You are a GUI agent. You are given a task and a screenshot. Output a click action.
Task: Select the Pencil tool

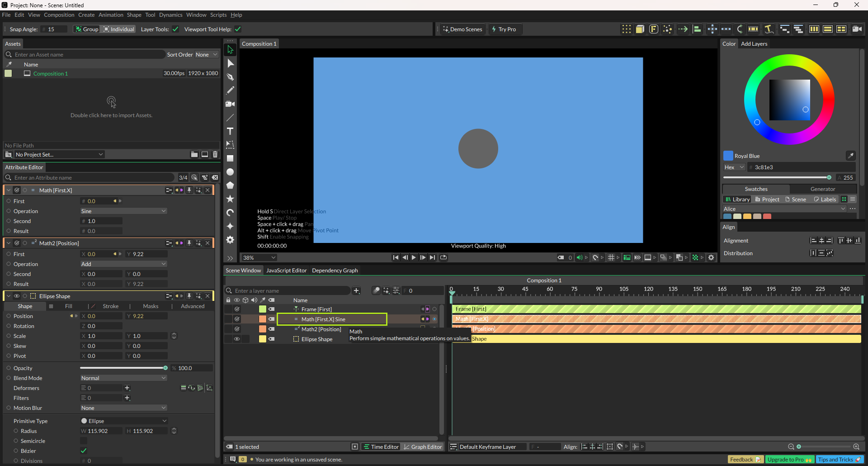point(230,90)
